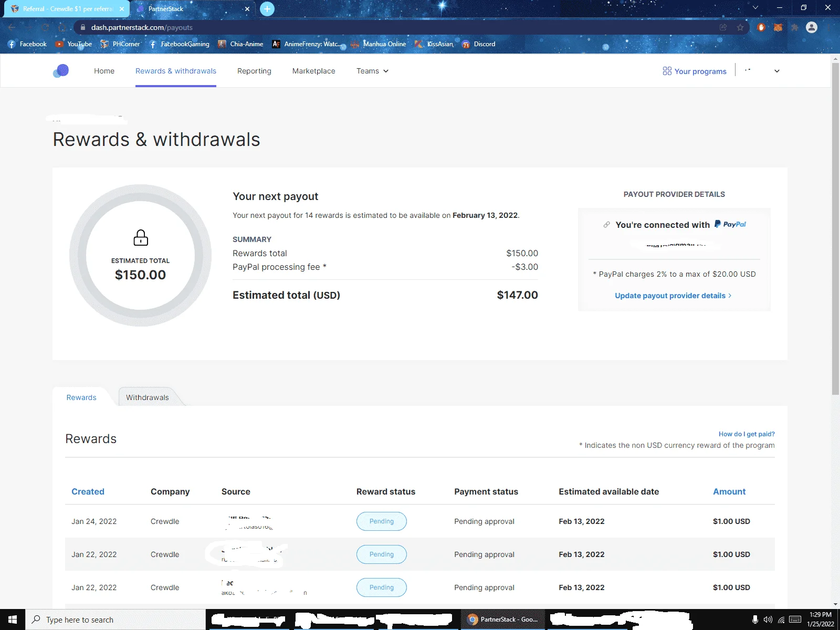
Task: Open the PHCorner bookmark
Action: pos(120,44)
